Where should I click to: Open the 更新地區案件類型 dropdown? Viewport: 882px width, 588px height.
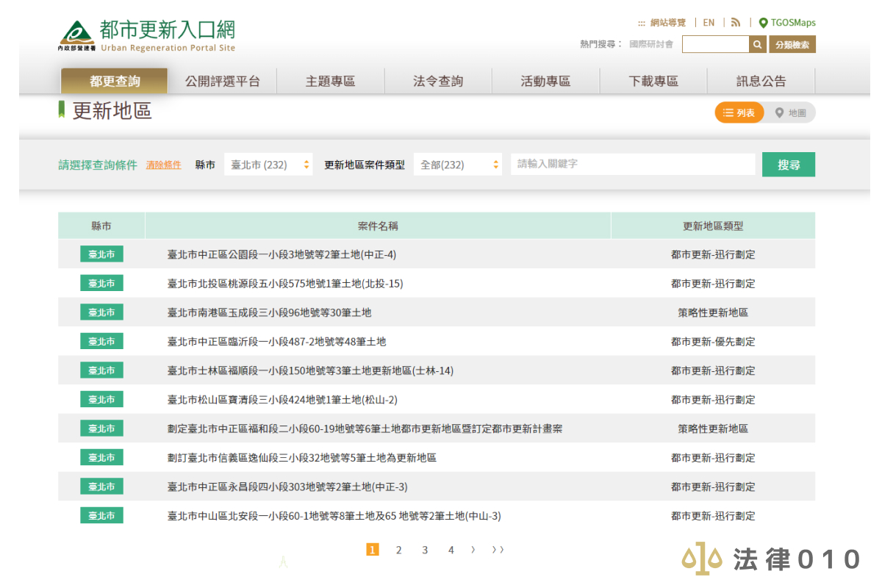click(457, 164)
